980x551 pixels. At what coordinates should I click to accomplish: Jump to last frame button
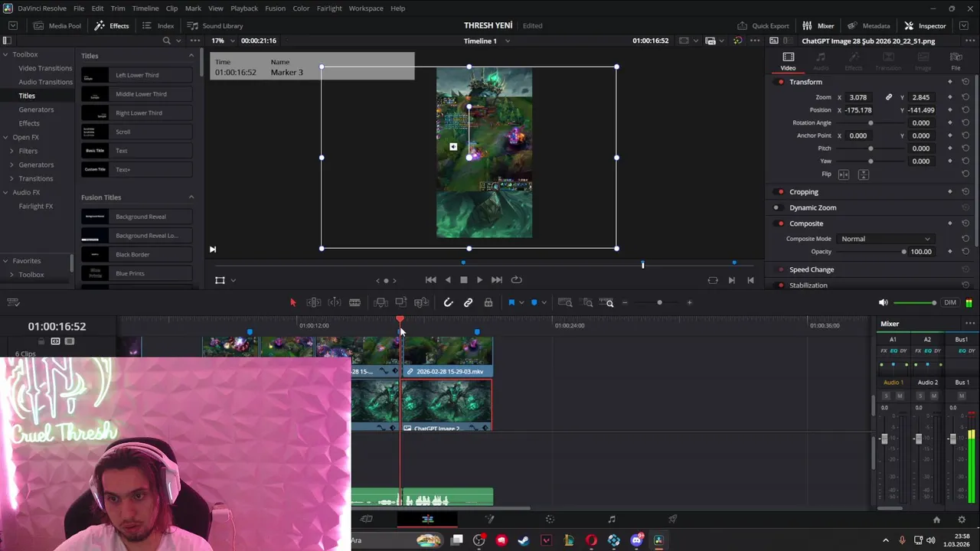coord(496,280)
